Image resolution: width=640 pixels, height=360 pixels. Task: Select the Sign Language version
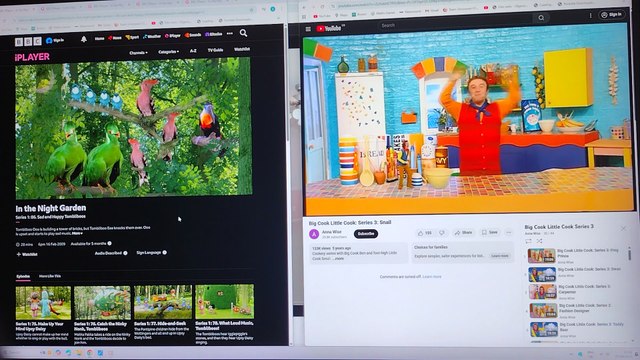pyautogui.click(x=151, y=253)
